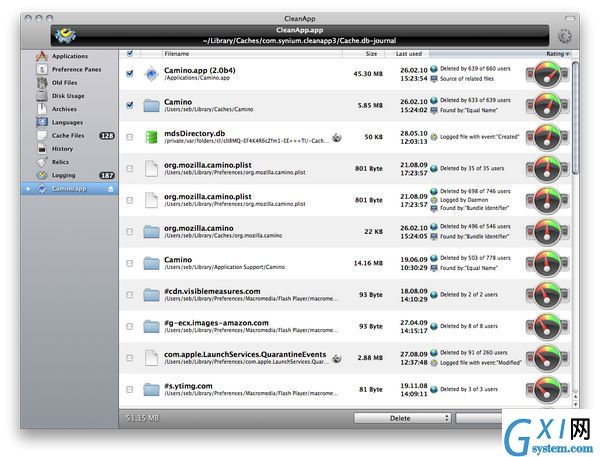Check the #s.ytimg.com checkbox

130,389
